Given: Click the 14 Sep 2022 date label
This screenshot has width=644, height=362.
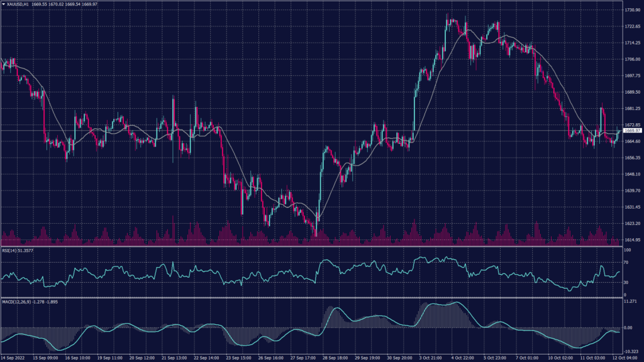Looking at the screenshot, I should [x=14, y=358].
